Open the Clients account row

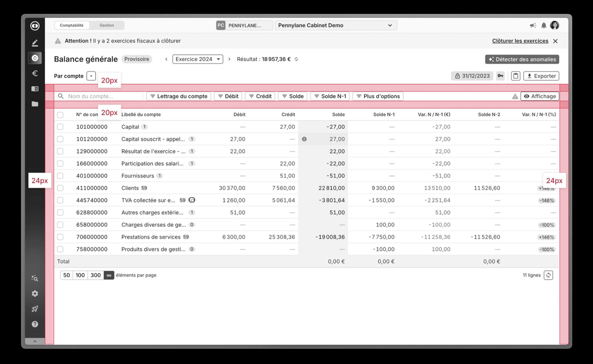(x=307, y=188)
